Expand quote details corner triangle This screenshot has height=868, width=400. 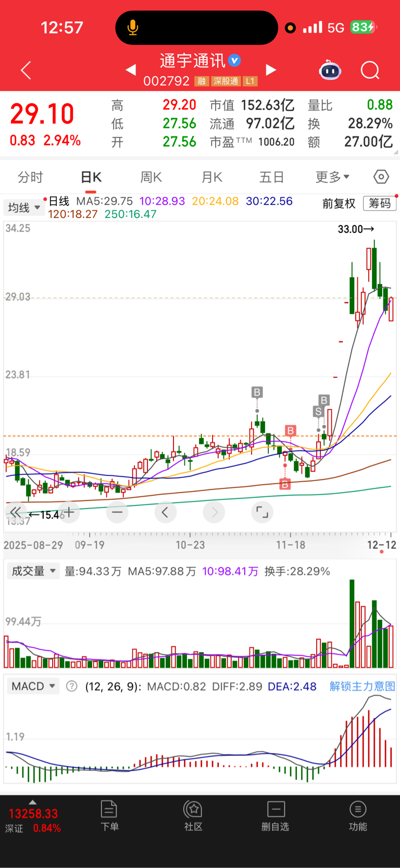[396, 153]
